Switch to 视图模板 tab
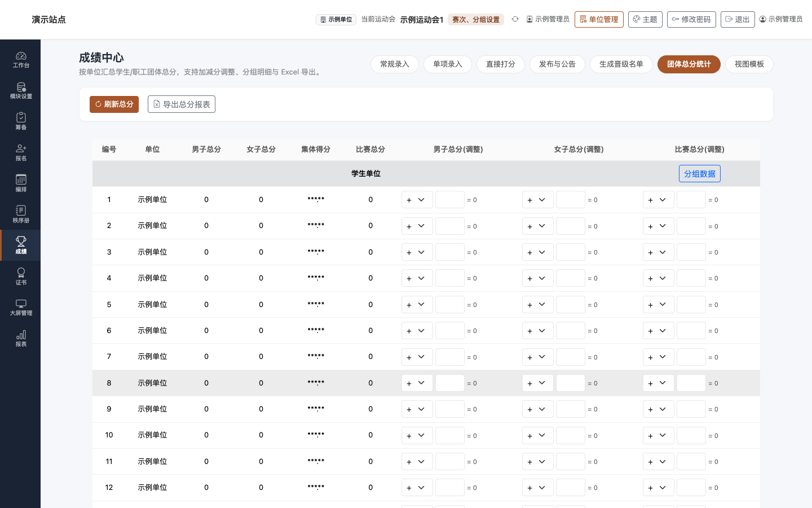 coord(749,64)
